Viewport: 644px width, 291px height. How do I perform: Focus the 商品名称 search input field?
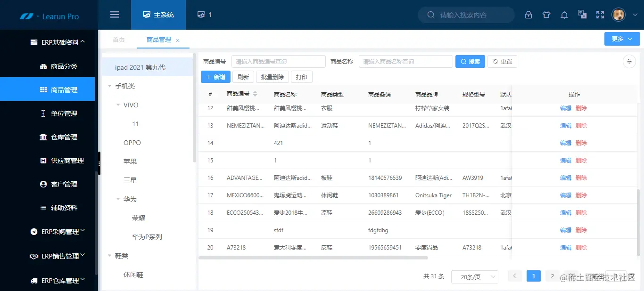405,61
